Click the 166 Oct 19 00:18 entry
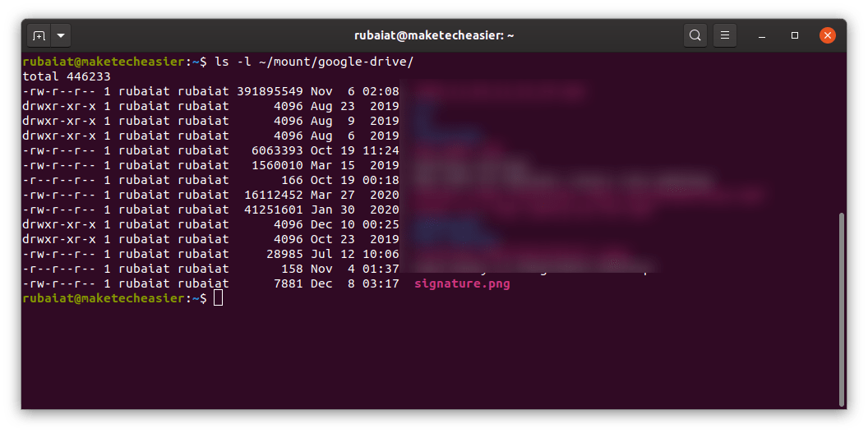This screenshot has height=433, width=868. (x=340, y=180)
